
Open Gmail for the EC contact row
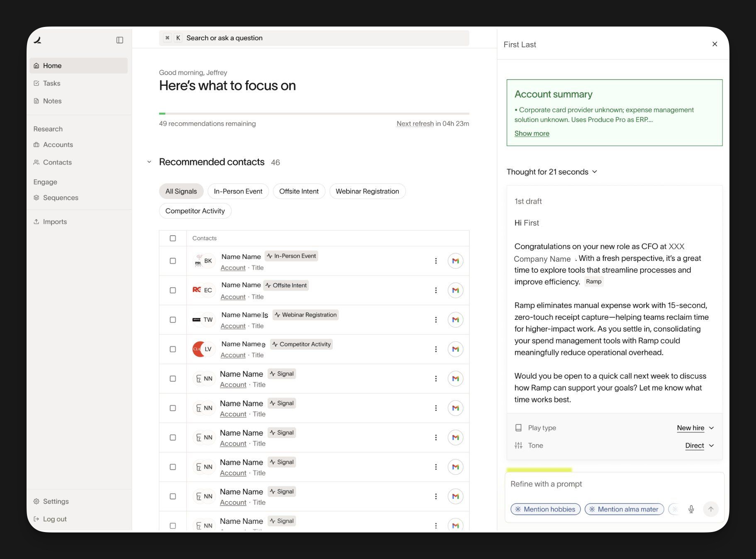click(x=455, y=290)
